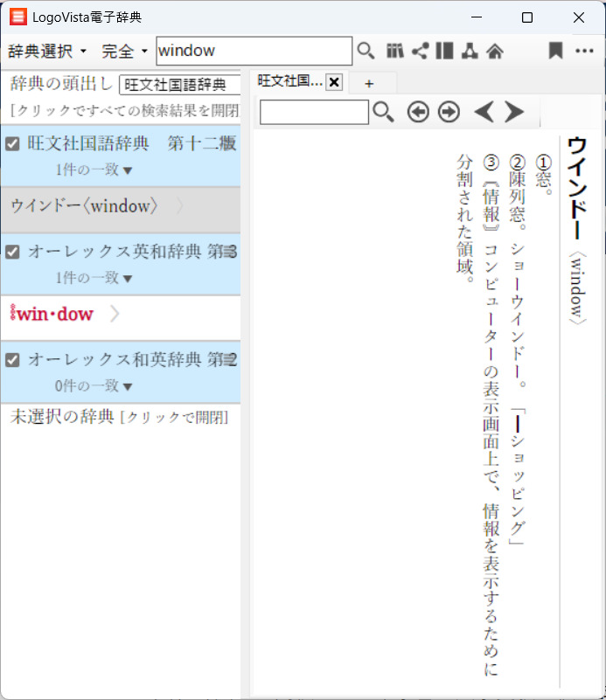Uncheck the 旺文社国語辞典 checkbox
Screen dimensions: 606x700
click(x=12, y=144)
